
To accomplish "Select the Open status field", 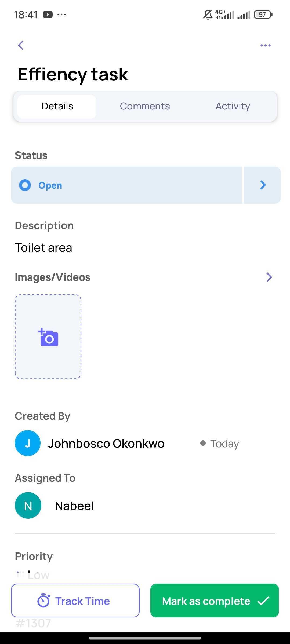I will (x=126, y=185).
